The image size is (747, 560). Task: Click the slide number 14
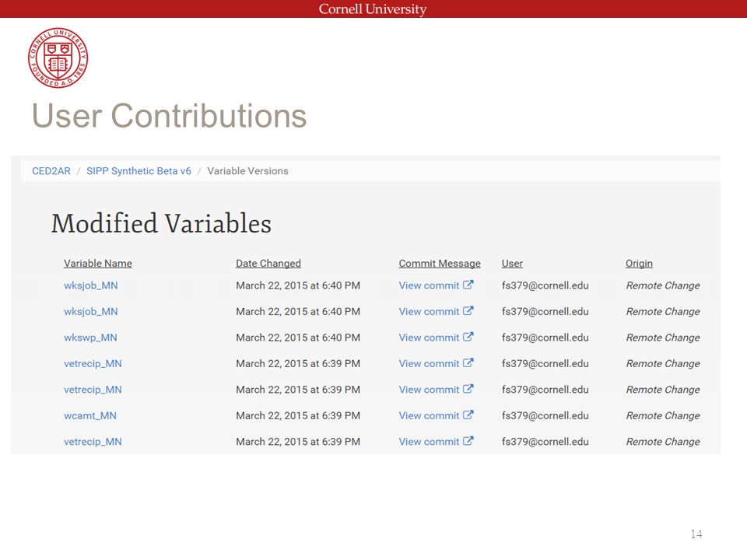(x=696, y=534)
